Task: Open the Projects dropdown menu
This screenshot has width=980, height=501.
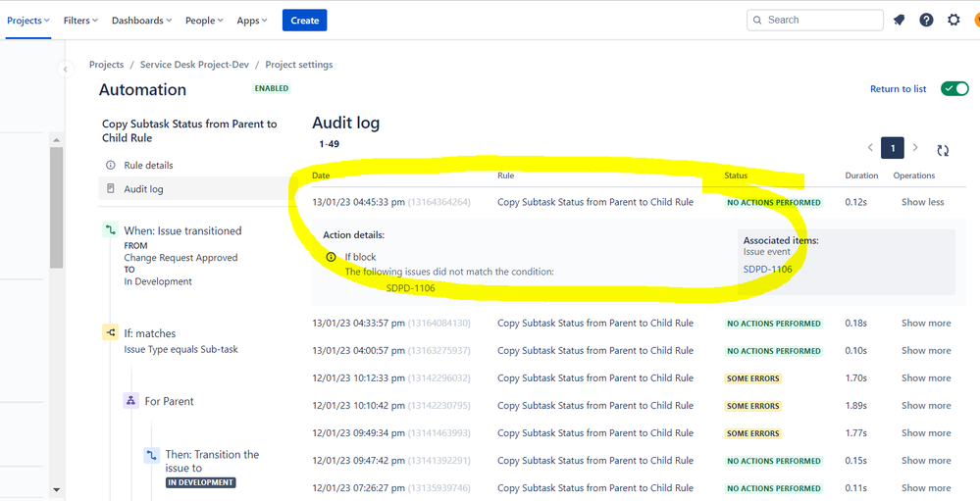Action: [28, 20]
